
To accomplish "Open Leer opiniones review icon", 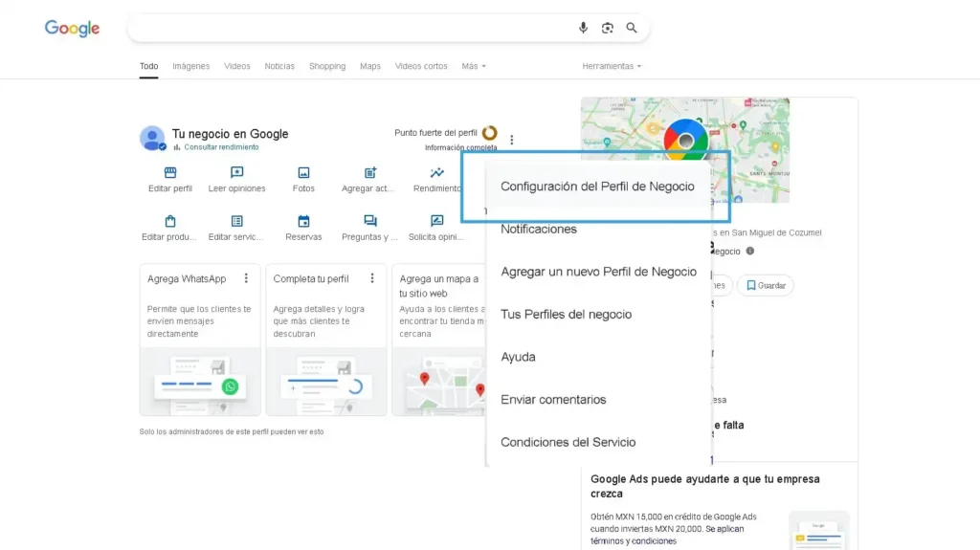I will [x=237, y=172].
